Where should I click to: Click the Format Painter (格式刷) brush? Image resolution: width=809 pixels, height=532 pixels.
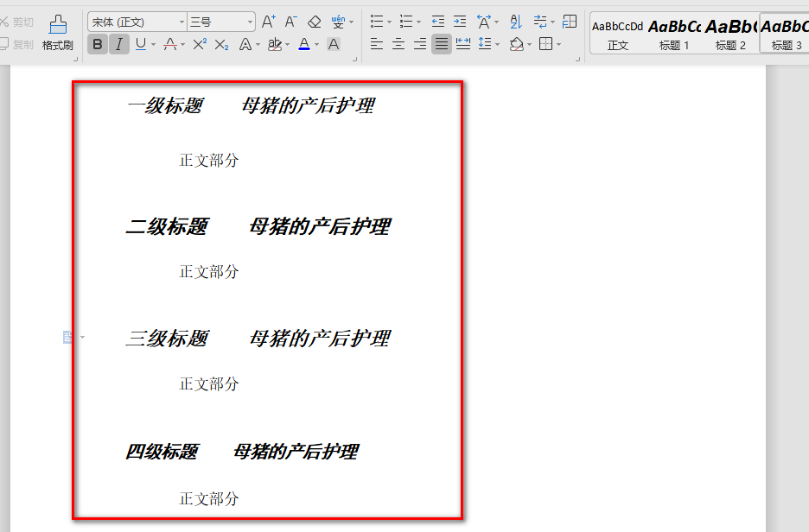click(x=57, y=33)
